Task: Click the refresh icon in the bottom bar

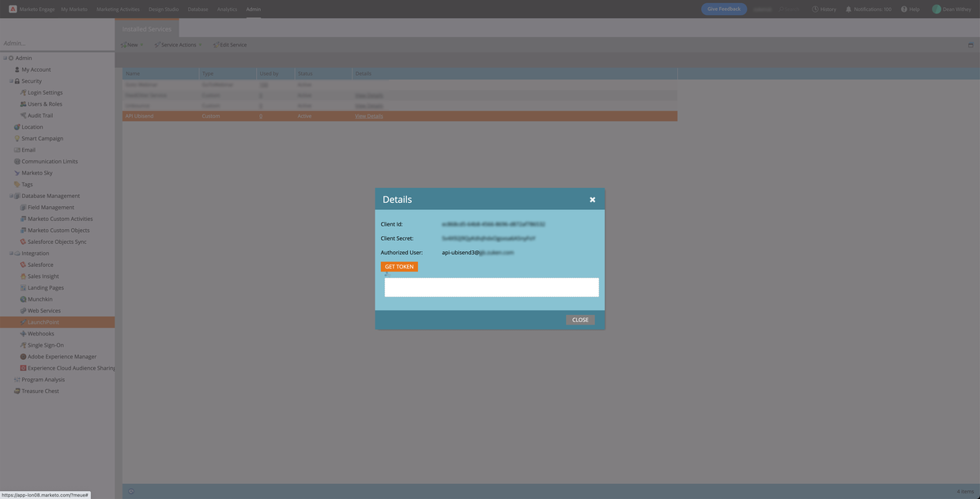Action: [131, 491]
